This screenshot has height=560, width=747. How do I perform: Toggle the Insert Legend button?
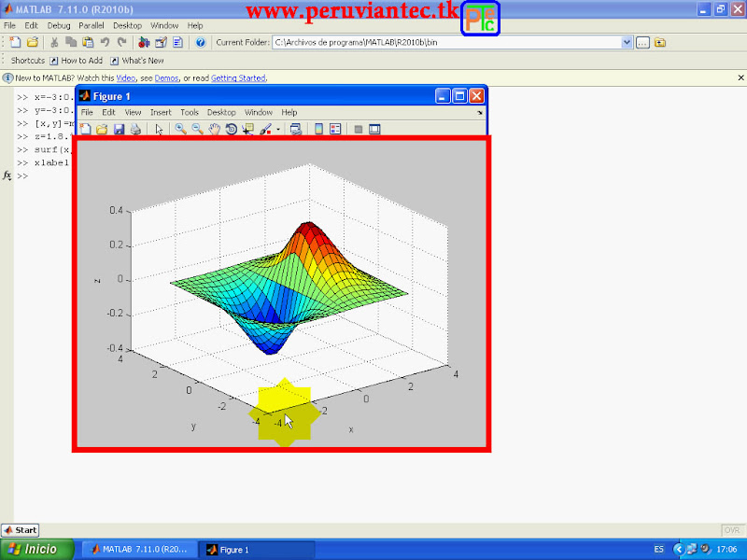pos(335,129)
